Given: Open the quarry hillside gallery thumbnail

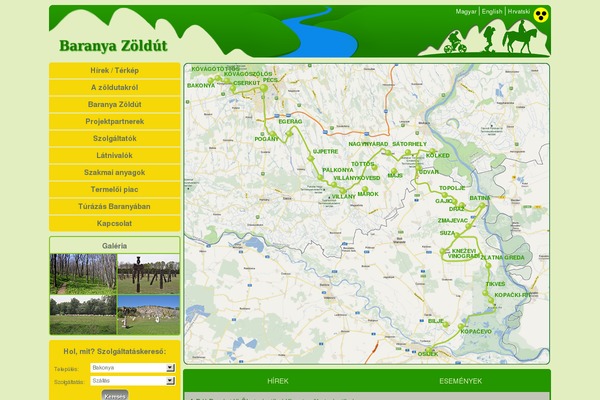Looking at the screenshot, I should (148, 315).
